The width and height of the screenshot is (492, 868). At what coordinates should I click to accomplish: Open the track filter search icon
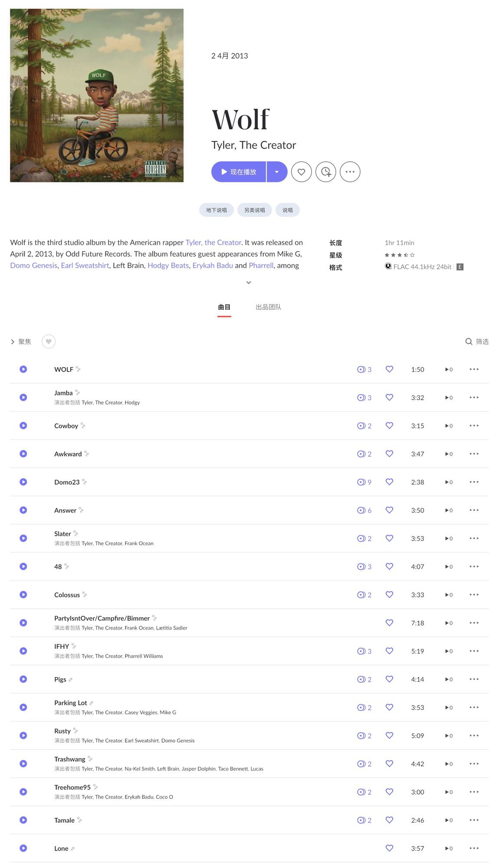point(469,342)
